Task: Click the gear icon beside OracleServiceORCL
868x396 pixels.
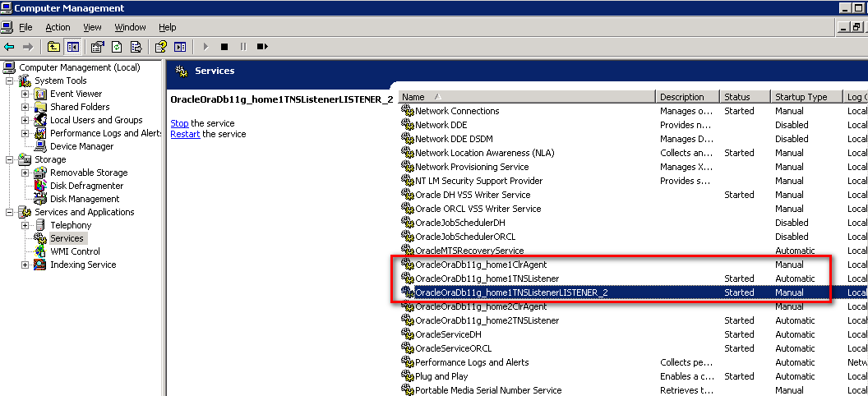Action: [408, 348]
